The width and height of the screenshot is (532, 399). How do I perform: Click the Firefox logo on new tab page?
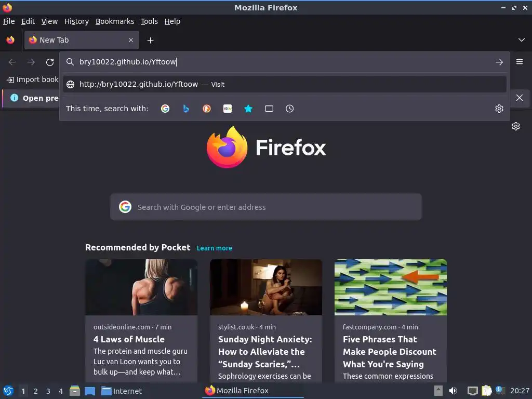tap(266, 147)
